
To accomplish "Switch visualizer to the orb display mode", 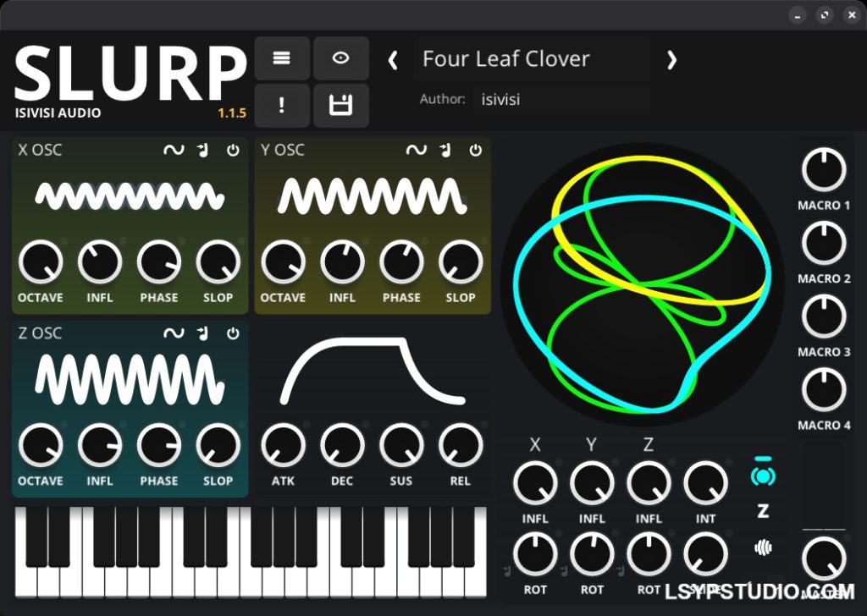I will pos(762,475).
